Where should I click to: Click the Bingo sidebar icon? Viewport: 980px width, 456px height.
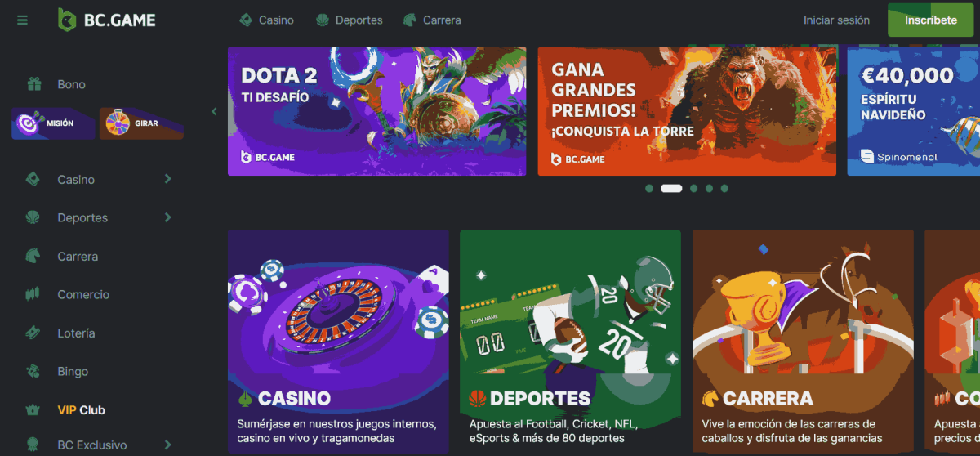point(33,371)
